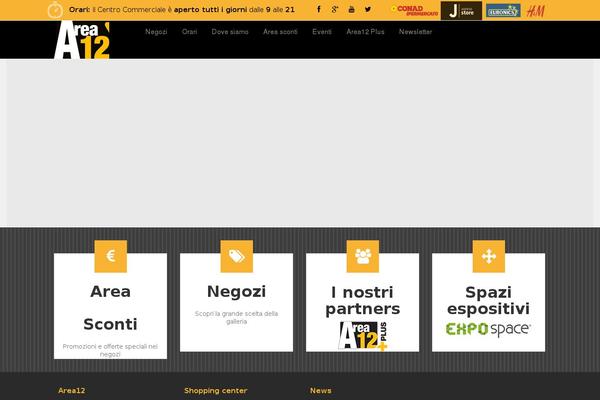This screenshot has width=600, height=400.
Task: Open the Newsletter menu item
Action: point(415,32)
